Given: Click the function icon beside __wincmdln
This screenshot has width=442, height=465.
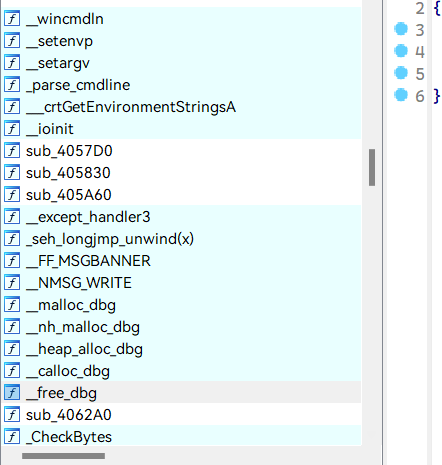Looking at the screenshot, I should [12, 19].
